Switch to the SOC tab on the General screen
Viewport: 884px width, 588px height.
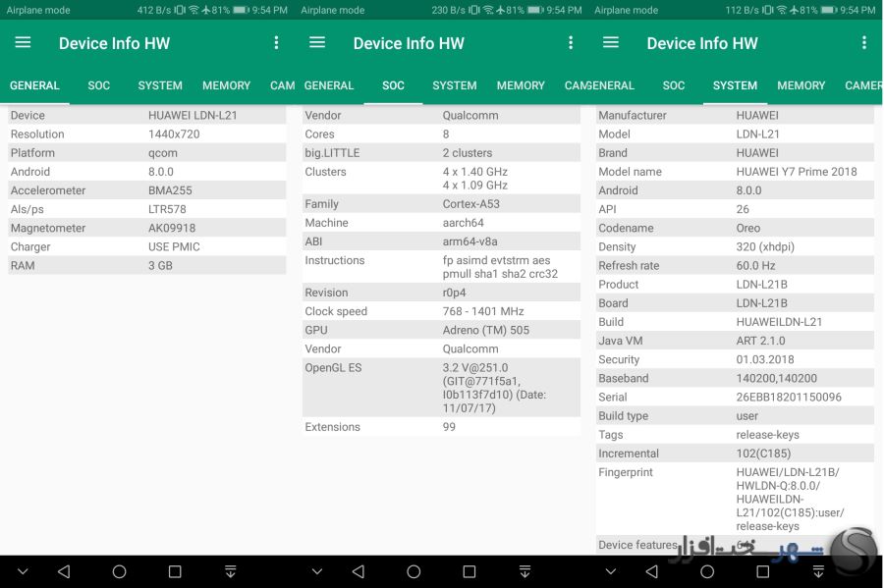coord(98,85)
